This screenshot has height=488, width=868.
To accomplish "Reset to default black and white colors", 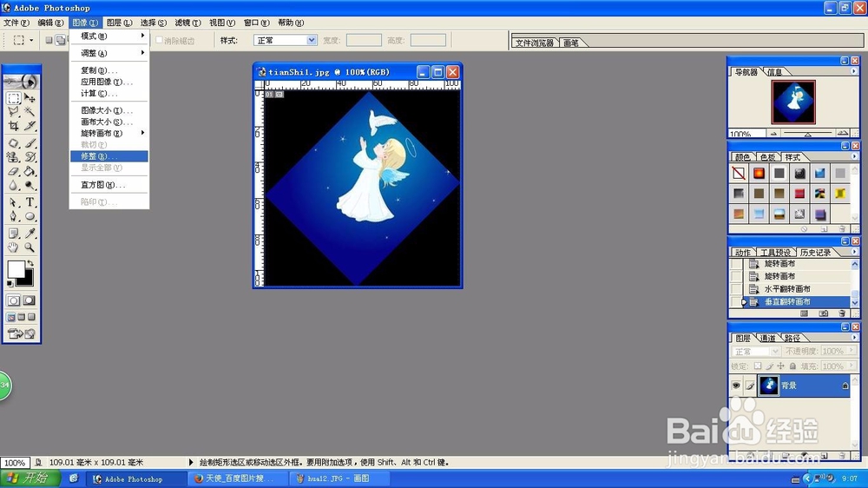I will (10, 284).
